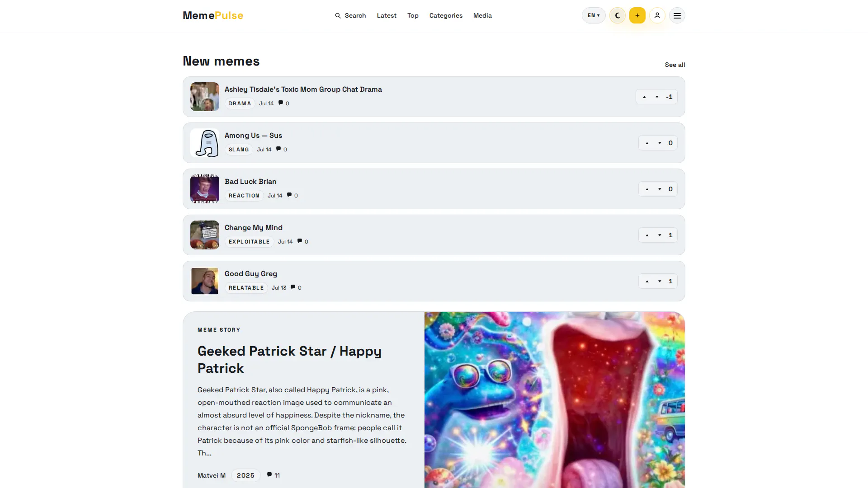
Task: Select the 2025 year tag
Action: point(245,475)
